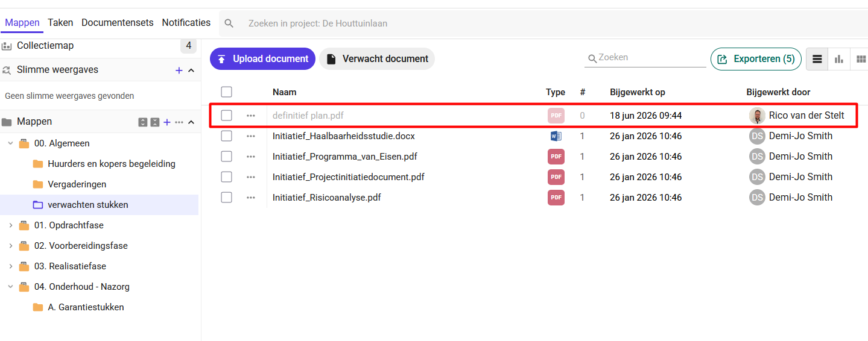This screenshot has width=868, height=341.
Task: Expand all folders icon in Mappen header
Action: (143, 122)
